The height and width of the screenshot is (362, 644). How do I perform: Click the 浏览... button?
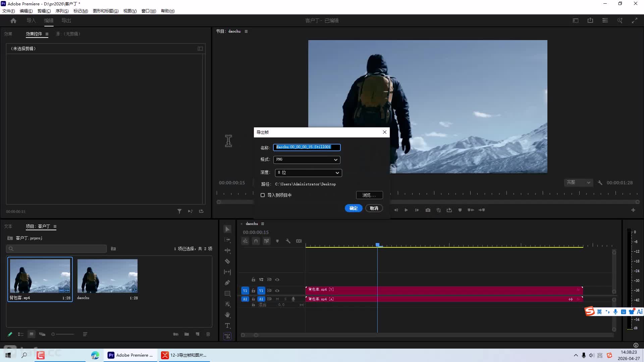click(x=369, y=195)
